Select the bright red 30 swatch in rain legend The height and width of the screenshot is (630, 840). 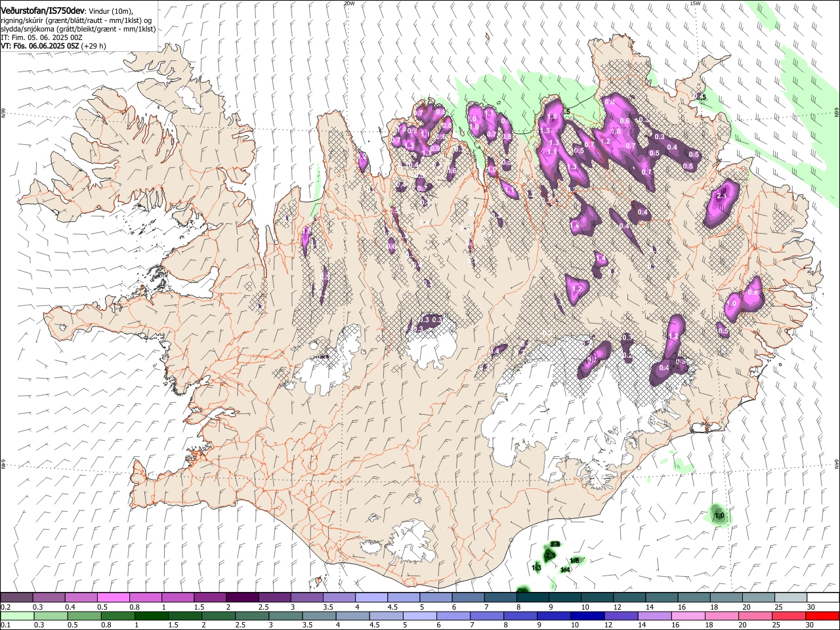(x=822, y=616)
